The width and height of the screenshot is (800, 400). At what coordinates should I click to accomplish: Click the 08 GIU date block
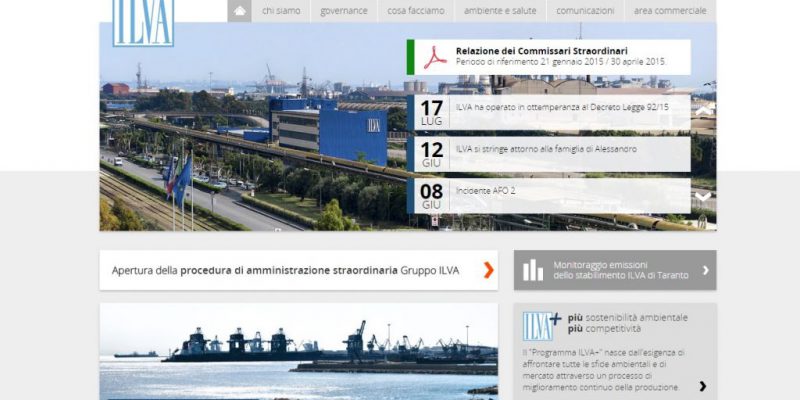point(432,196)
